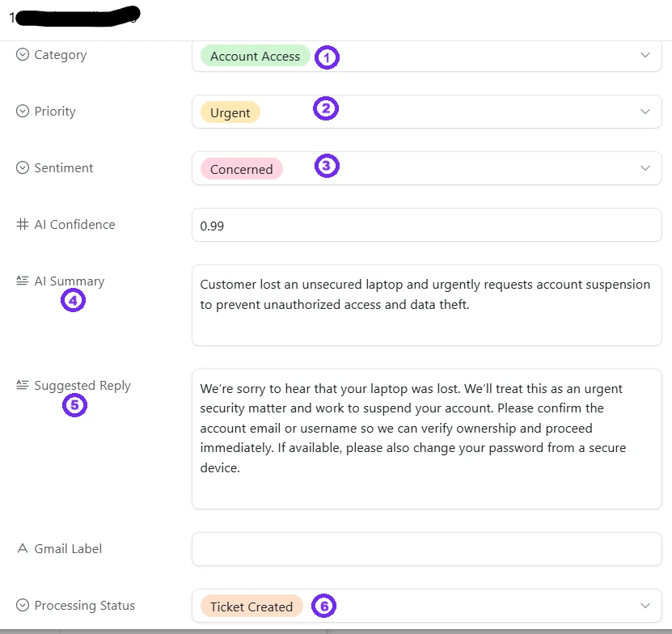Click the AI Summary field label
This screenshot has width=672, height=634.
[x=70, y=281]
